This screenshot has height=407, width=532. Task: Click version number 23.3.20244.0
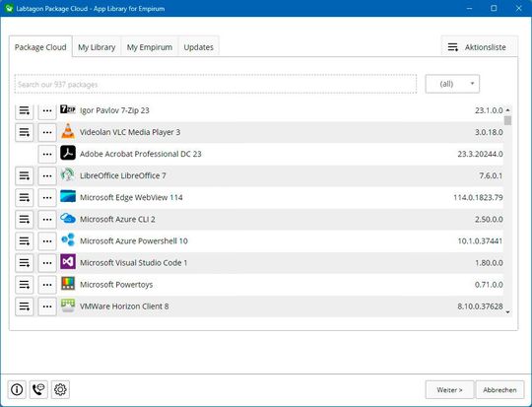(480, 154)
